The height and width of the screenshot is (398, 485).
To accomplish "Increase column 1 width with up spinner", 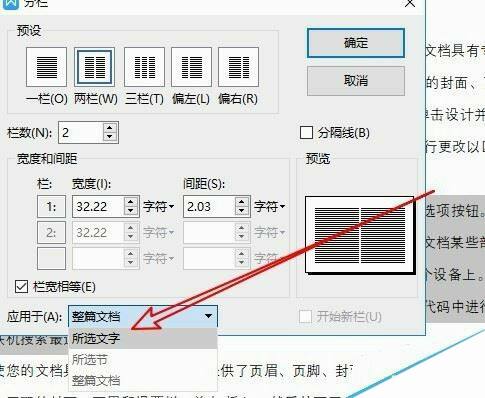I will (x=131, y=202).
